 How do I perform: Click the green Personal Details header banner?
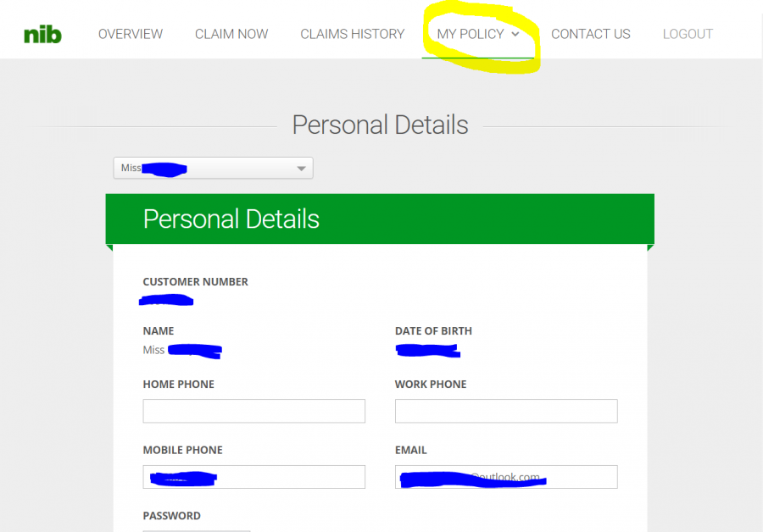tap(380, 219)
